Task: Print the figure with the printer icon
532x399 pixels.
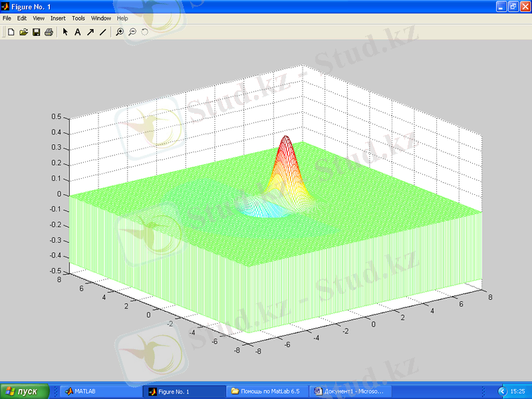Action: (49, 31)
